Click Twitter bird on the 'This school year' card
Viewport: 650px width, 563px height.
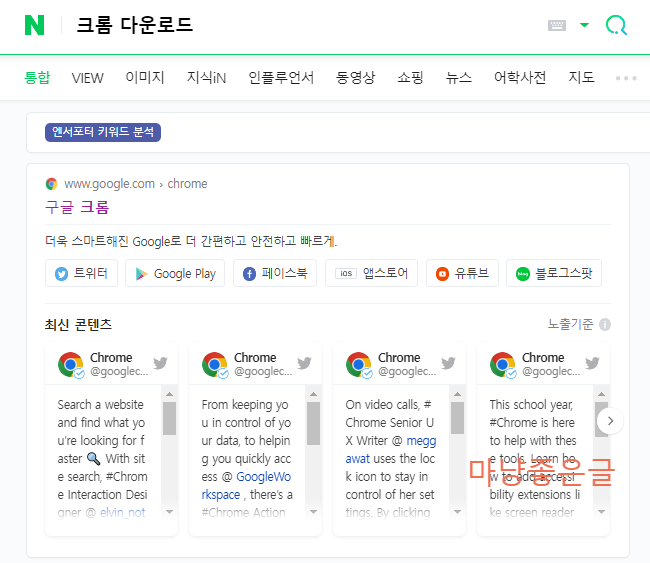point(592,363)
